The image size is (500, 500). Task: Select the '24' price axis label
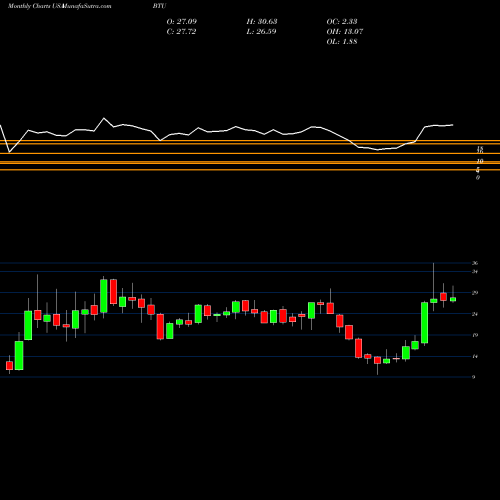point(475,314)
